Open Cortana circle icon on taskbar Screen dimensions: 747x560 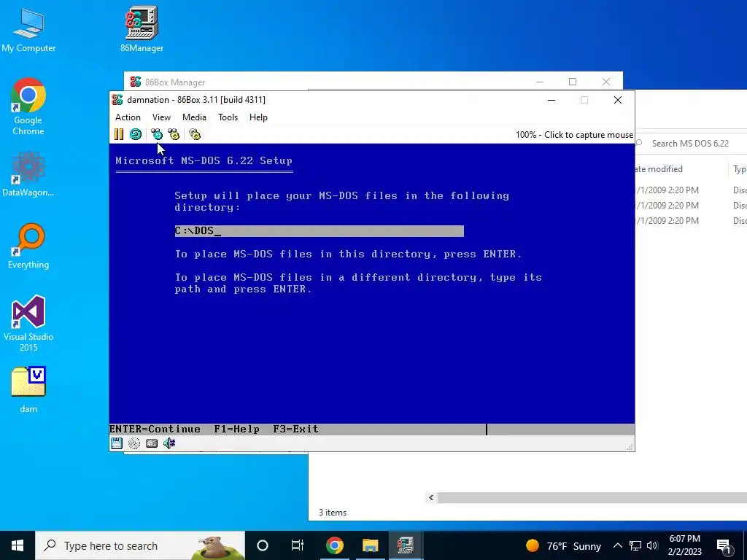pos(263,545)
